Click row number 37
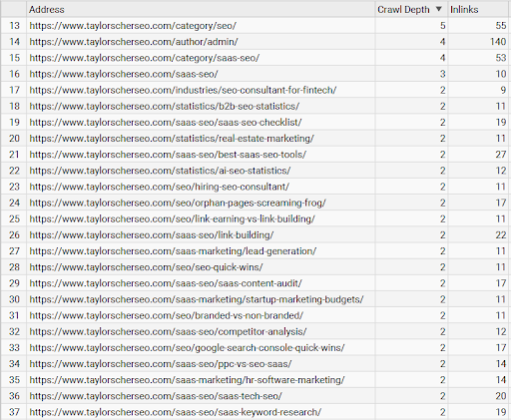The width and height of the screenshot is (511, 420). pos(14,412)
